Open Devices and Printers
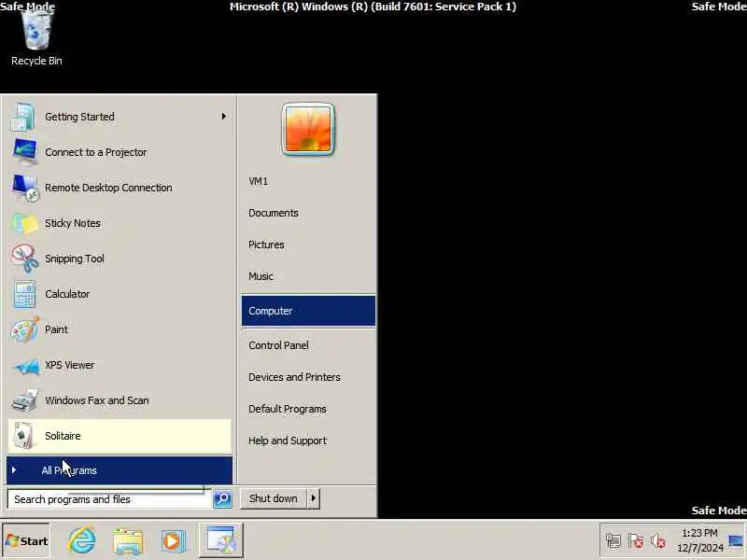 [294, 377]
